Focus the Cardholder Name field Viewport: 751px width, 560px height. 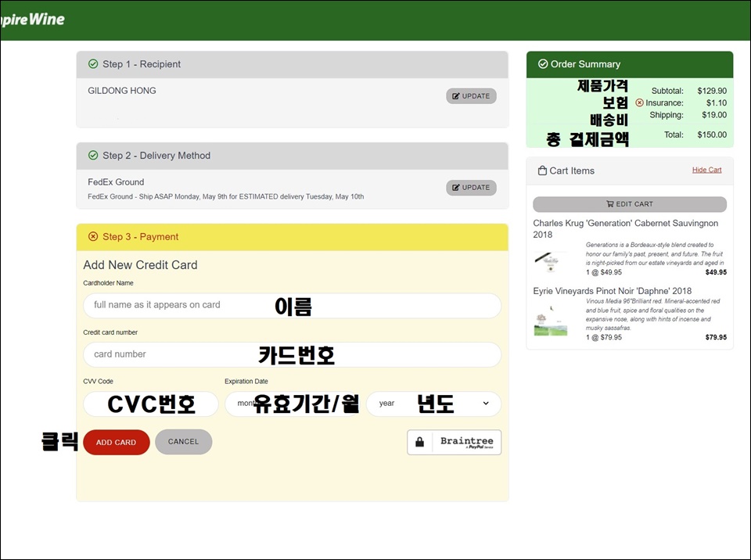pyautogui.click(x=292, y=305)
